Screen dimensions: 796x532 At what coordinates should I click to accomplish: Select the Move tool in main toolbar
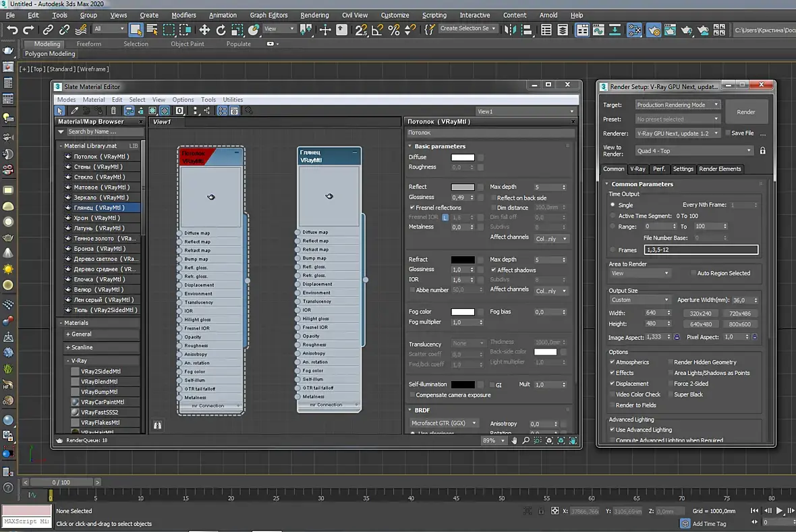tap(204, 30)
